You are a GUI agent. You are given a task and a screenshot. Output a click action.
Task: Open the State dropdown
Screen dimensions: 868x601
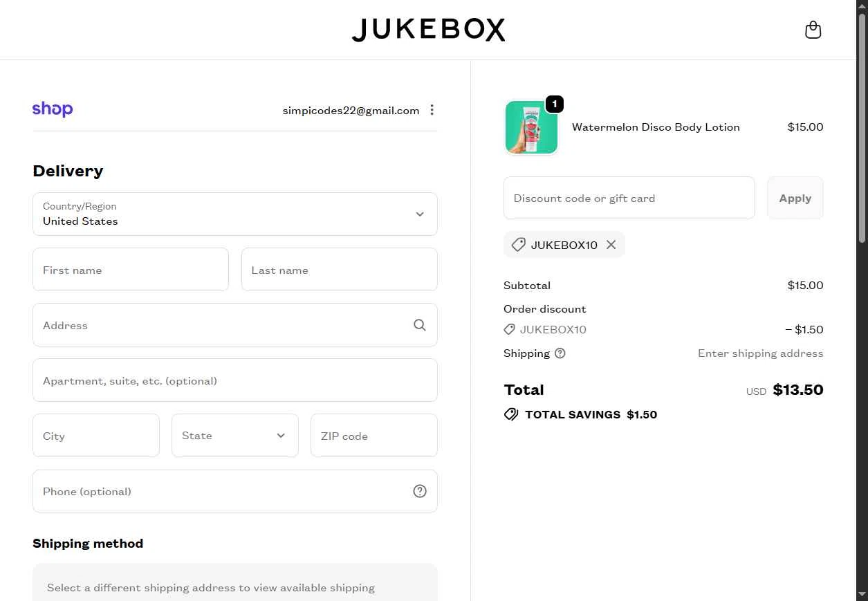[235, 436]
